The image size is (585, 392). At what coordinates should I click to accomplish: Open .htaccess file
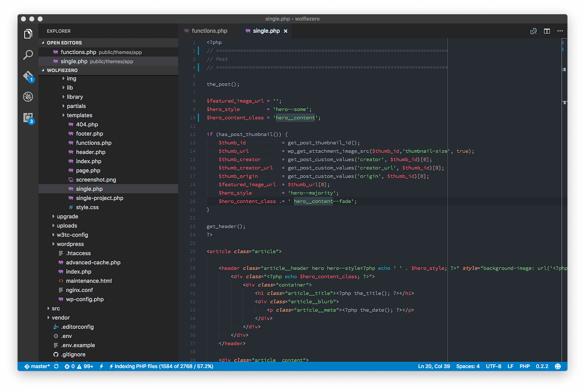click(109, 253)
